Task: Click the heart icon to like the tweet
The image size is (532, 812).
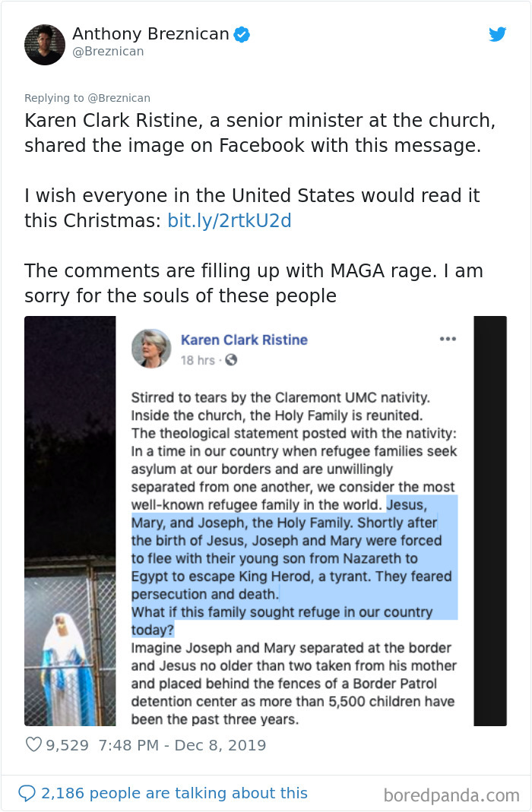Action: (33, 745)
